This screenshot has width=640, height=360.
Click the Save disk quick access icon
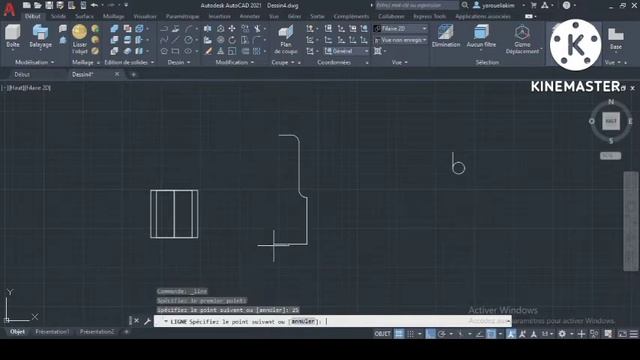pos(49,5)
